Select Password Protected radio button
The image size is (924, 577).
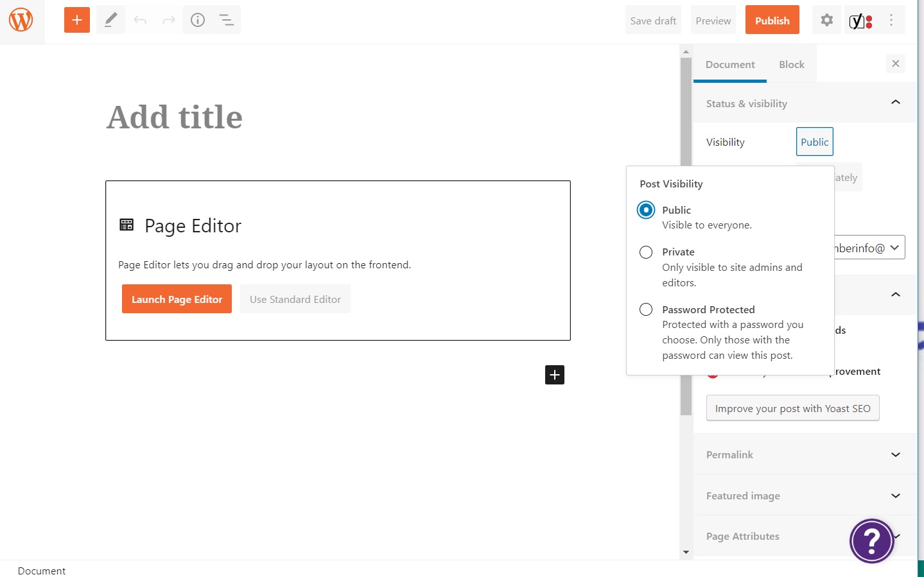click(646, 309)
